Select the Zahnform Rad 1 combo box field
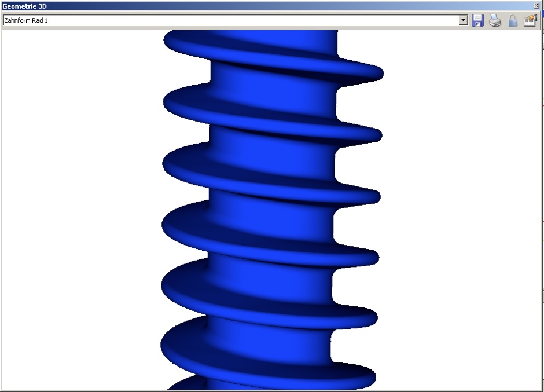The width and height of the screenshot is (544, 392). [236, 20]
